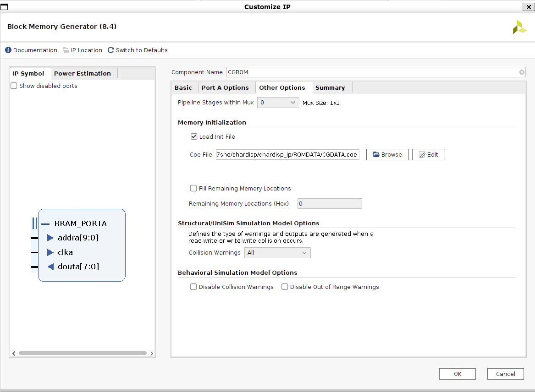Click the Switch to Defaults refresh icon
Viewport: 535px width, 392px height.
[x=111, y=50]
